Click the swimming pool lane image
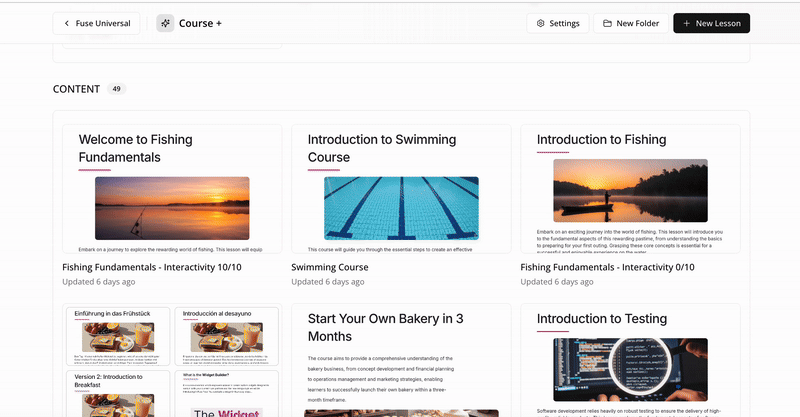800x417 pixels. tap(401, 208)
